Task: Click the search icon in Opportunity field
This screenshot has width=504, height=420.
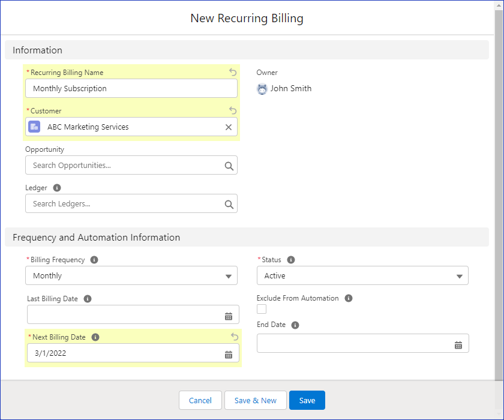Action: tap(229, 166)
